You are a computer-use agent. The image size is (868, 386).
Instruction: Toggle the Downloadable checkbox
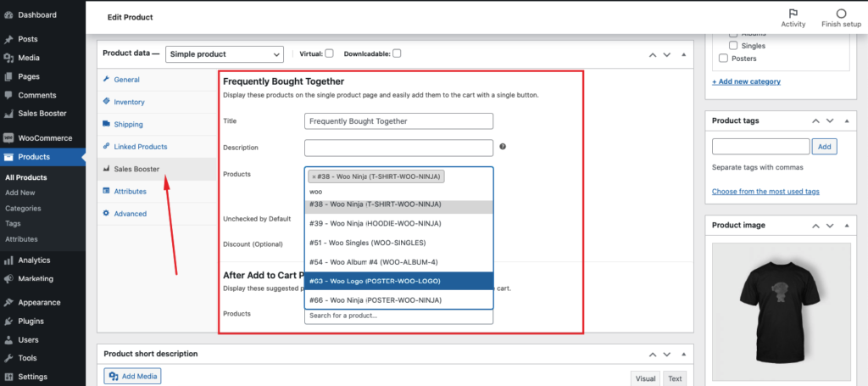pyautogui.click(x=397, y=53)
